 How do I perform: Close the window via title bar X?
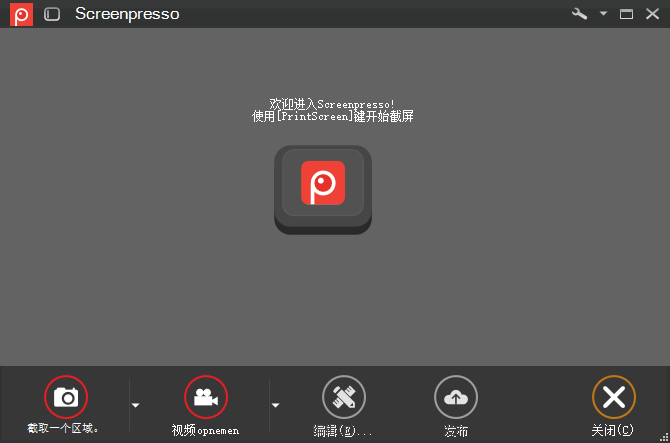(x=652, y=14)
